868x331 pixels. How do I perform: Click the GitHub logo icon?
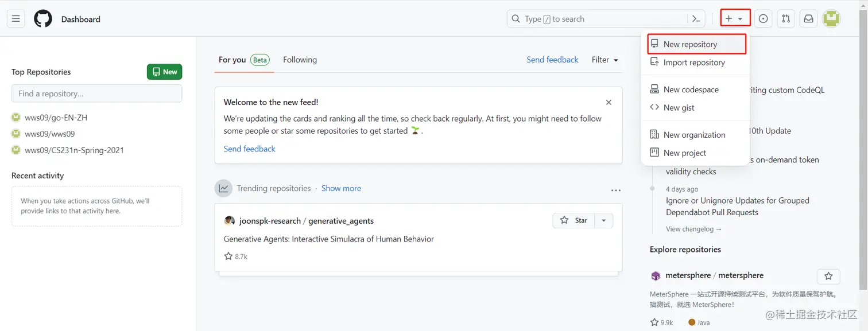click(43, 19)
